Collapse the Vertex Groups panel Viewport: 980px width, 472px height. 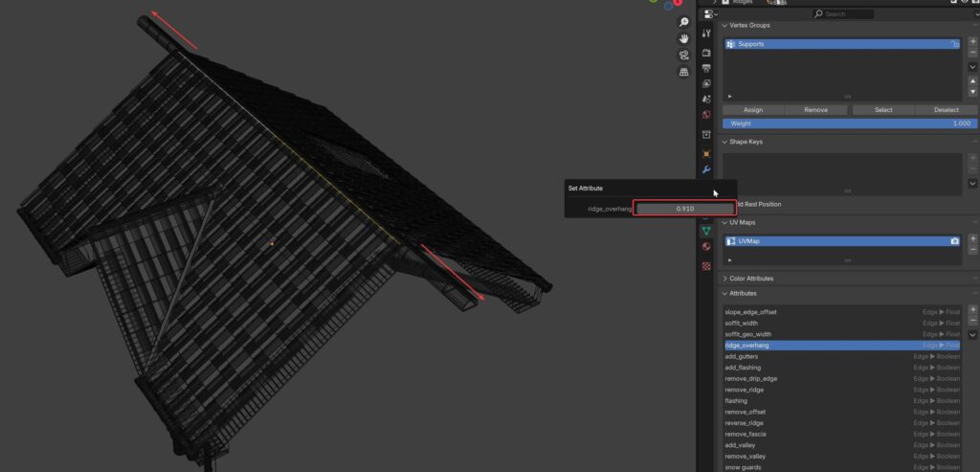[x=725, y=26]
